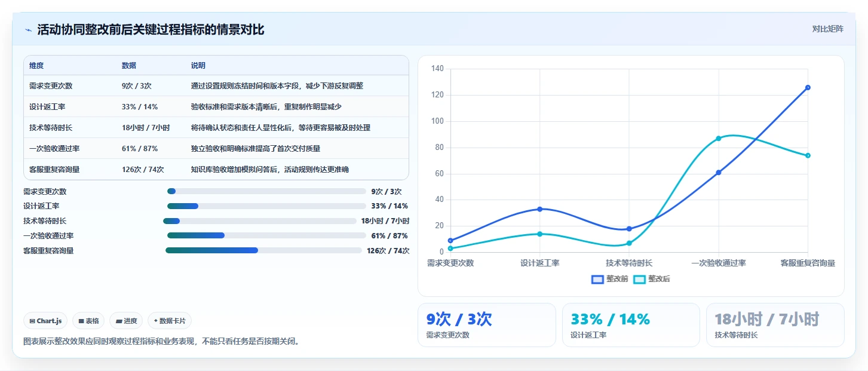
Task: Click the 一次验收通过率 progress bar
Action: click(266, 235)
